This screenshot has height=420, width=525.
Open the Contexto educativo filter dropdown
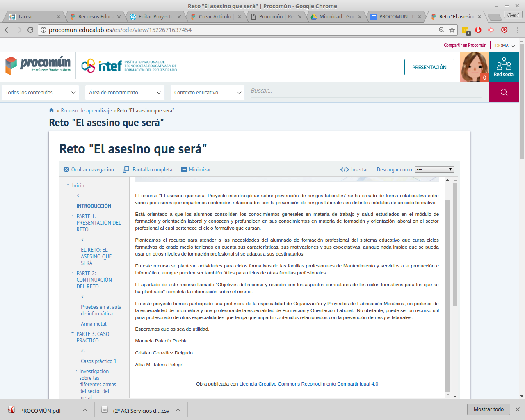coord(207,92)
